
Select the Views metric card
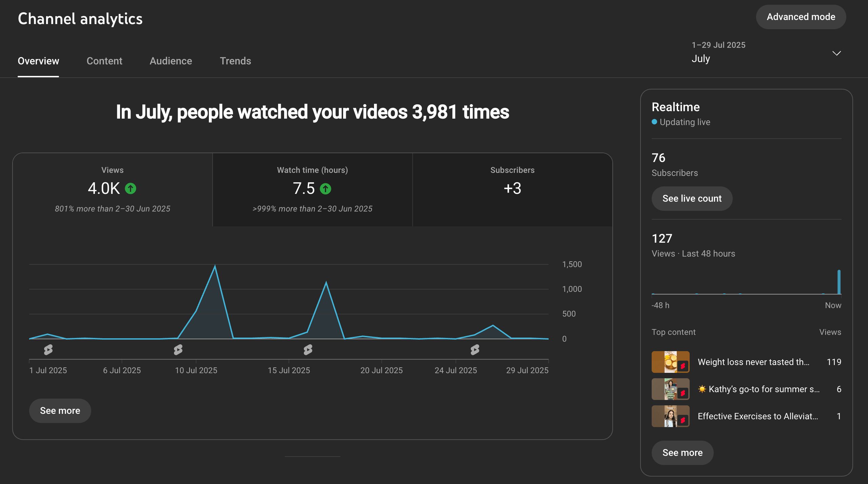pos(113,189)
